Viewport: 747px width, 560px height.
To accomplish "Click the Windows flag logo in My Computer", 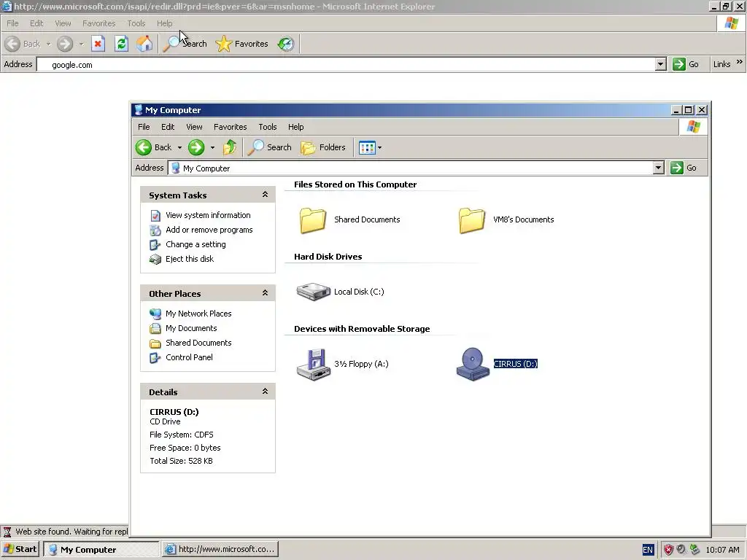I will point(693,127).
